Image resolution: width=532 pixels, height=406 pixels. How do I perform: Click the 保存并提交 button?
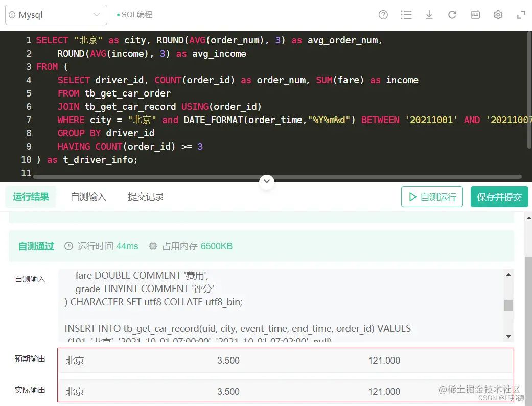pyautogui.click(x=499, y=197)
